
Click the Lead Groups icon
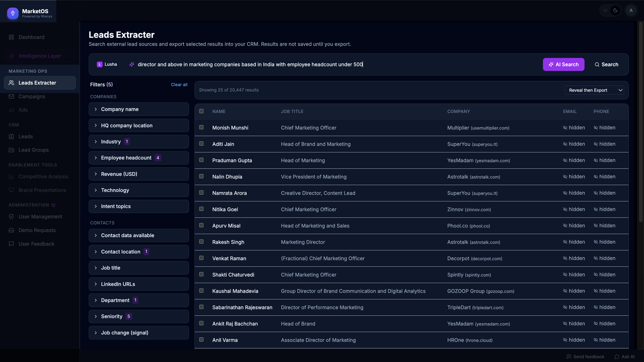tap(11, 150)
